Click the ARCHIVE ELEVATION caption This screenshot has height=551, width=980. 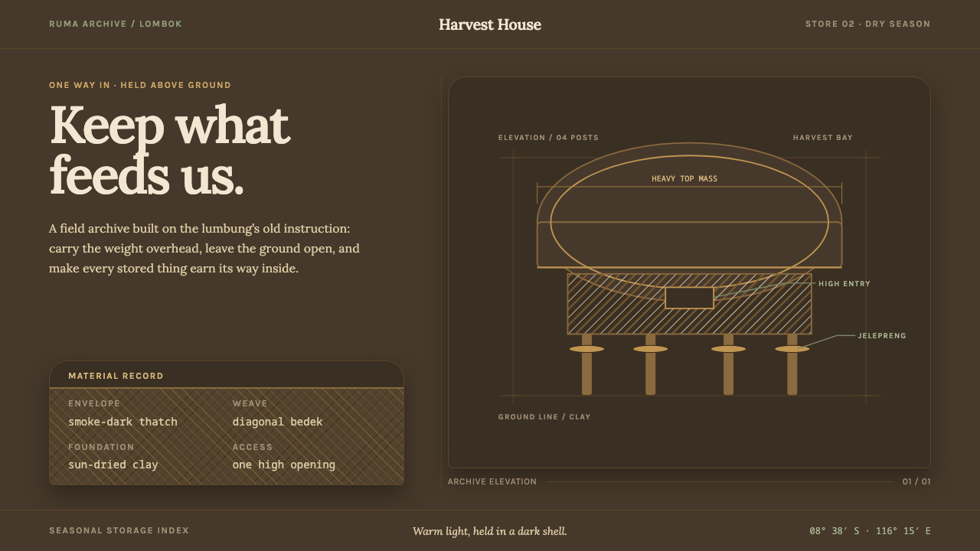pos(492,481)
